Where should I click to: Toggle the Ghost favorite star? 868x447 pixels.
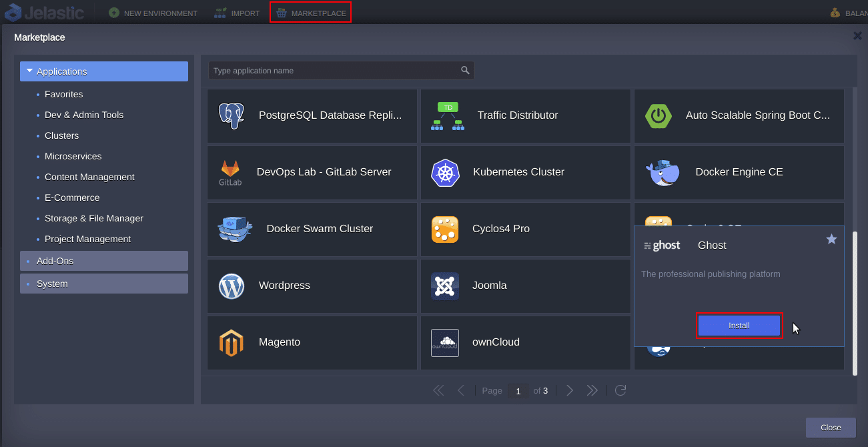(x=831, y=239)
